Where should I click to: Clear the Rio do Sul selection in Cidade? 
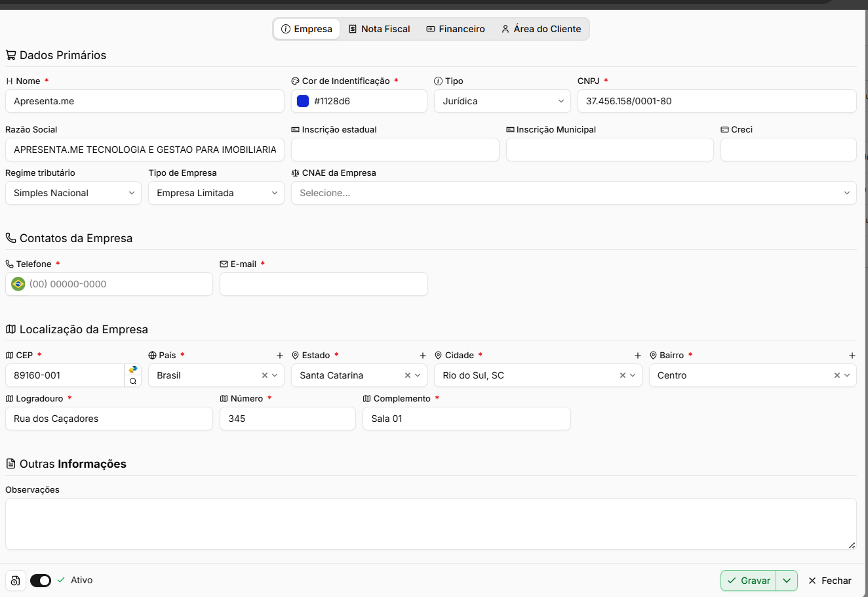pyautogui.click(x=623, y=375)
